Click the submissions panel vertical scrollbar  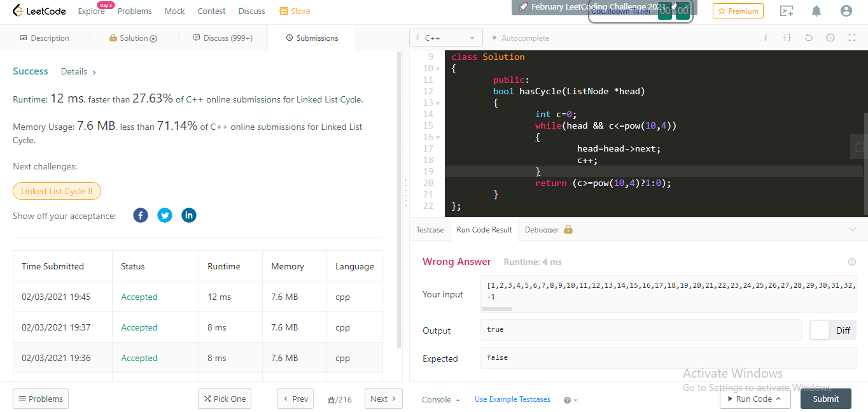[x=399, y=199]
